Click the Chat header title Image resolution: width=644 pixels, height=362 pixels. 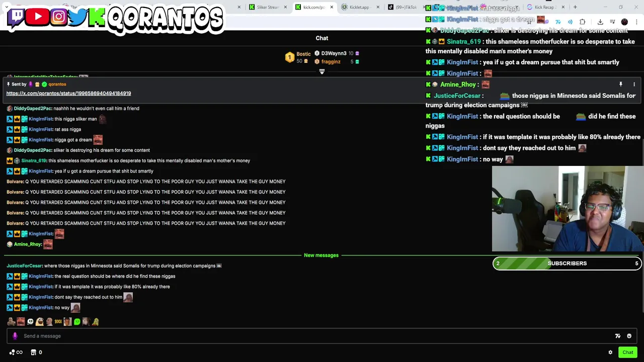coord(322,38)
